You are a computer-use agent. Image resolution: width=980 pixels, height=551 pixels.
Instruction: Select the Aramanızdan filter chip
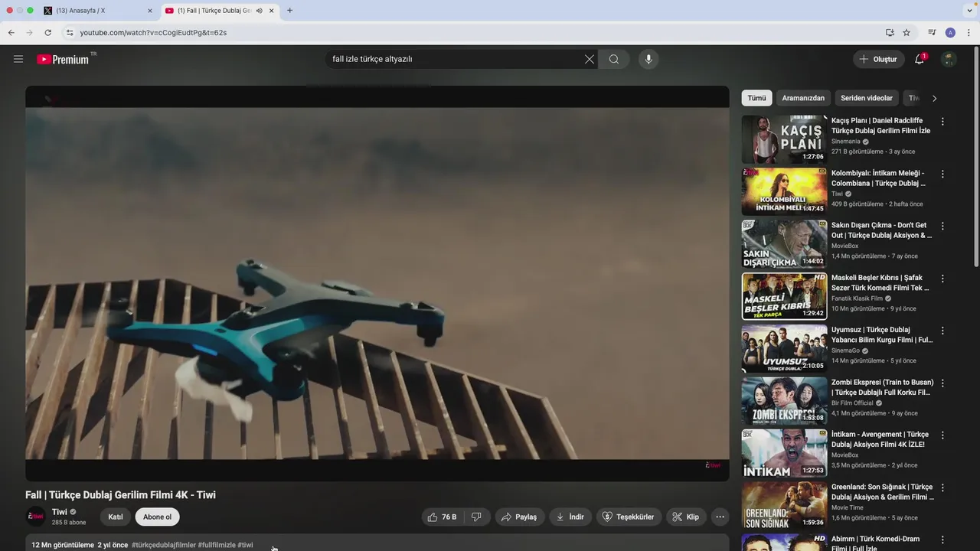[x=803, y=98]
